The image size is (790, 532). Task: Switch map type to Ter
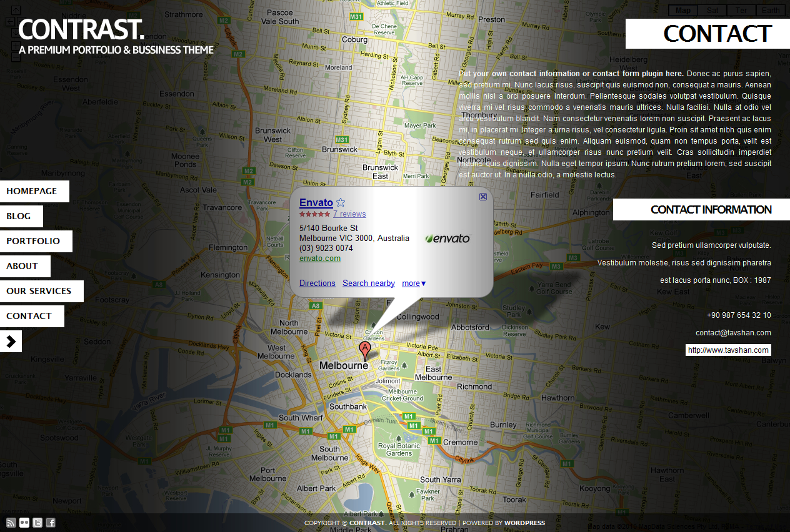point(741,10)
